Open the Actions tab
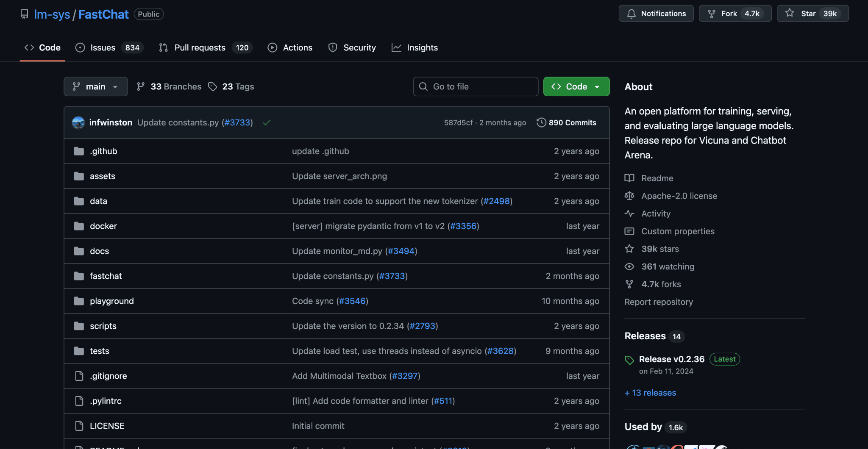The height and width of the screenshot is (449, 868). click(297, 47)
